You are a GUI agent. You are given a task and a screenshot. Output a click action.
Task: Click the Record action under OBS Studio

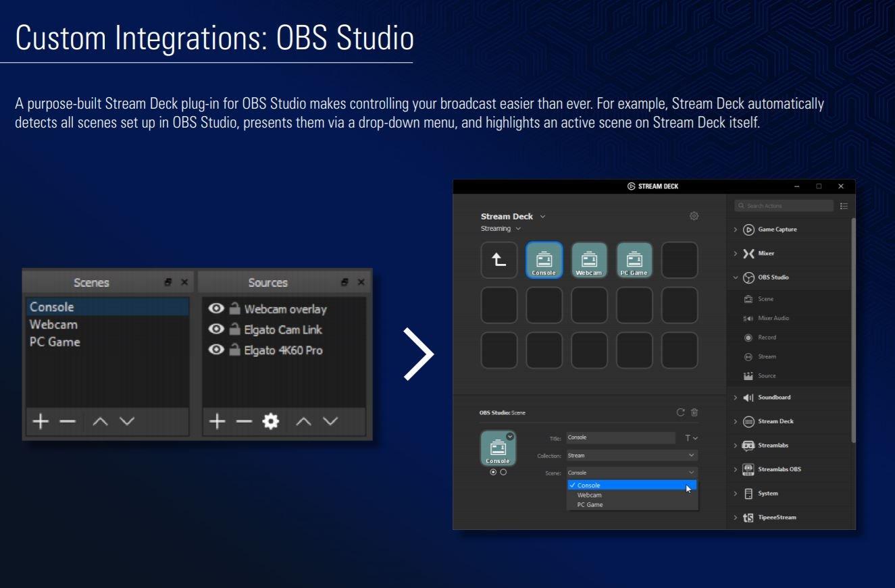point(767,338)
